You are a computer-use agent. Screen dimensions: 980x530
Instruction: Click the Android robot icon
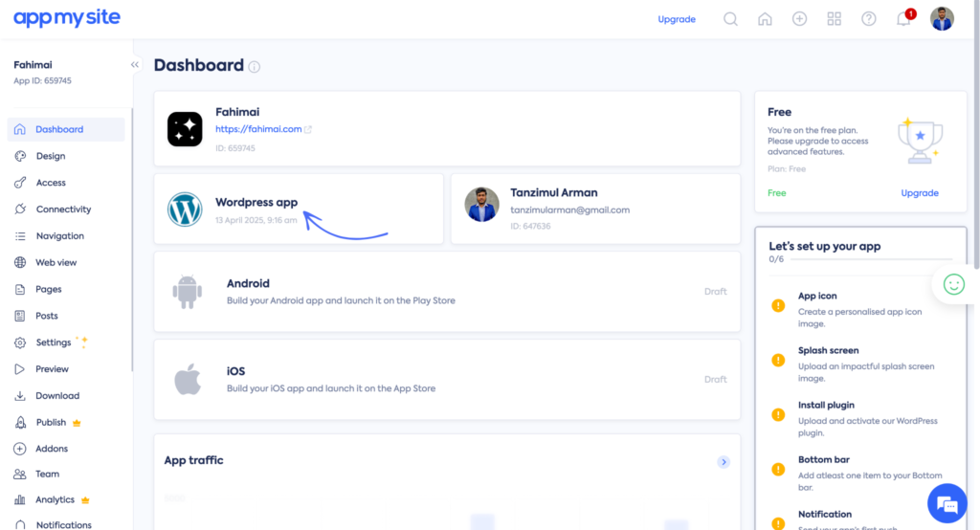188,291
